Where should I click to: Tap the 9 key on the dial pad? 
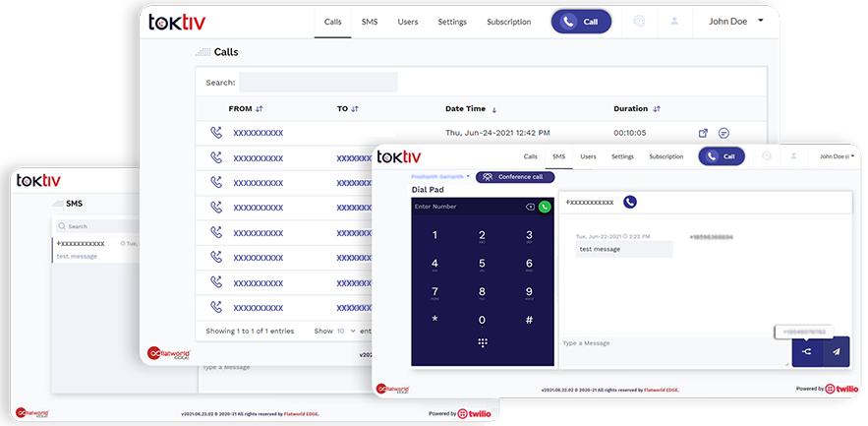pyautogui.click(x=529, y=293)
